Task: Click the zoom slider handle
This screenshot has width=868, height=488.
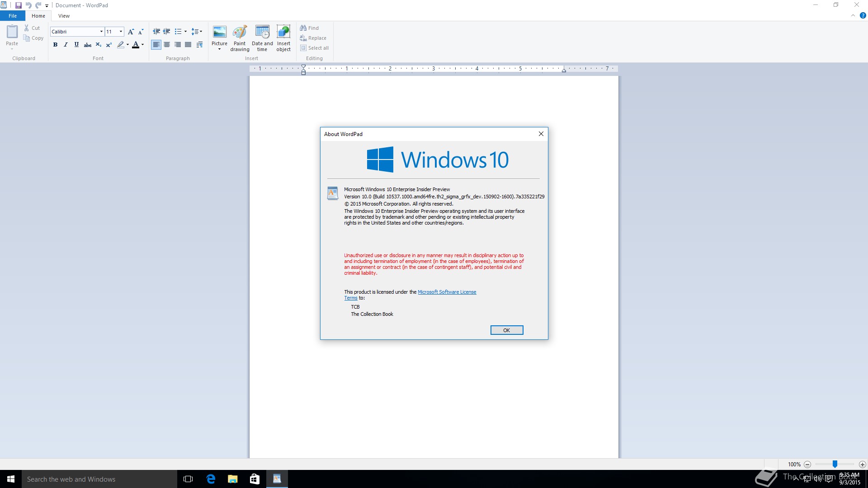Action: (x=835, y=464)
